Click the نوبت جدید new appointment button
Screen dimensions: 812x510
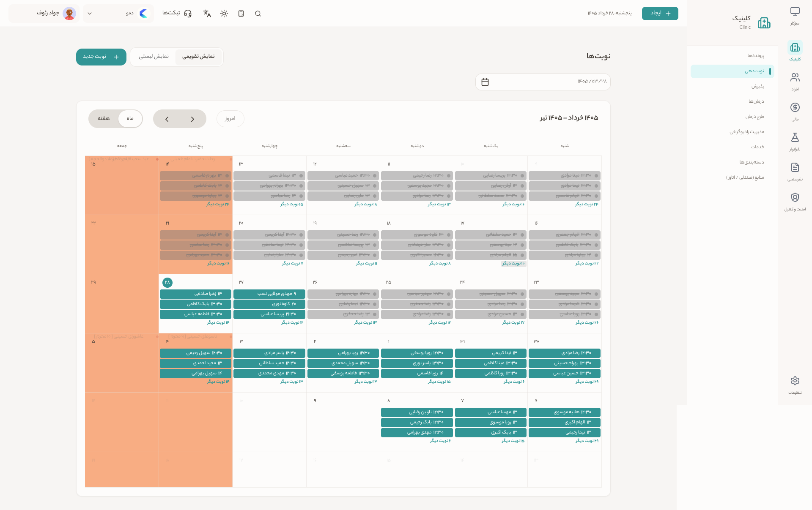point(101,57)
